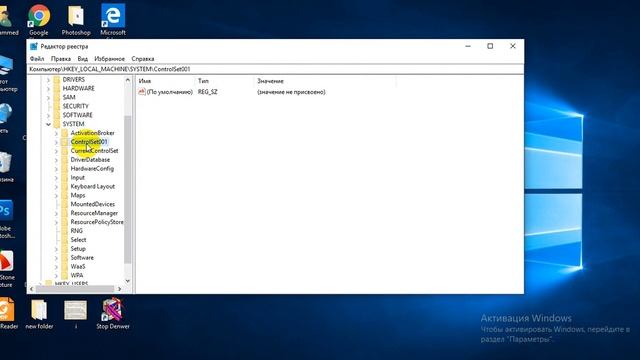Select the ResourceManager key
Image resolution: width=640 pixels, height=360 pixels.
click(x=94, y=213)
